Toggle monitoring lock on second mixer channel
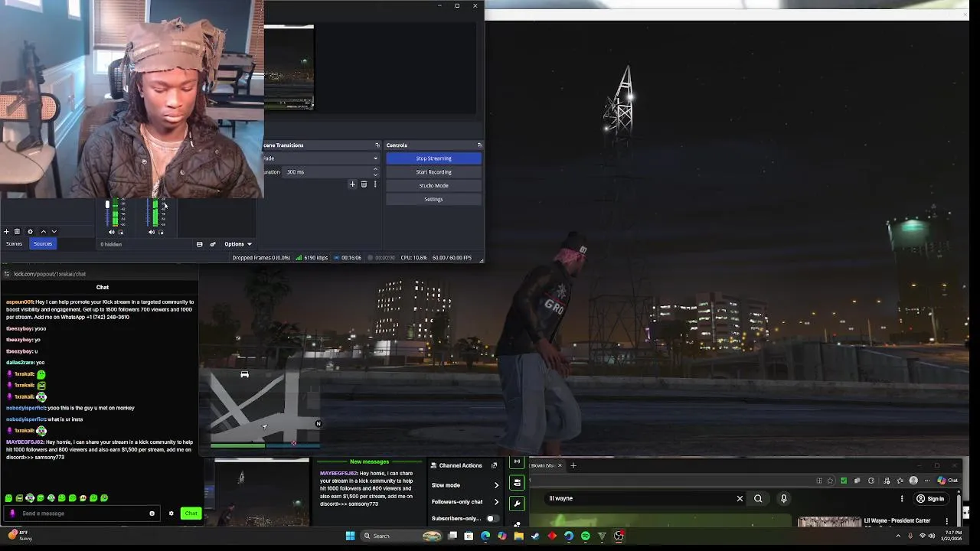The image size is (980, 551). coord(161,232)
